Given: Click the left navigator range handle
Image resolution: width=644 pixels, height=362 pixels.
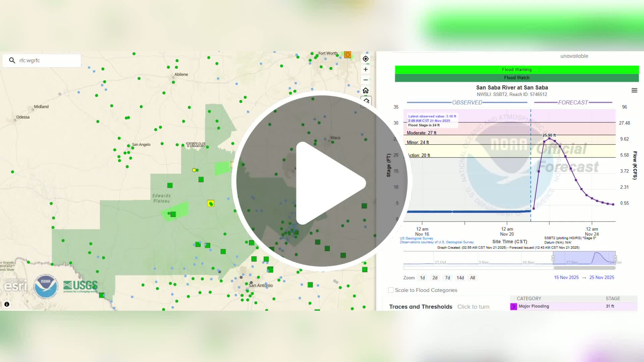Looking at the screenshot, I should [553, 258].
